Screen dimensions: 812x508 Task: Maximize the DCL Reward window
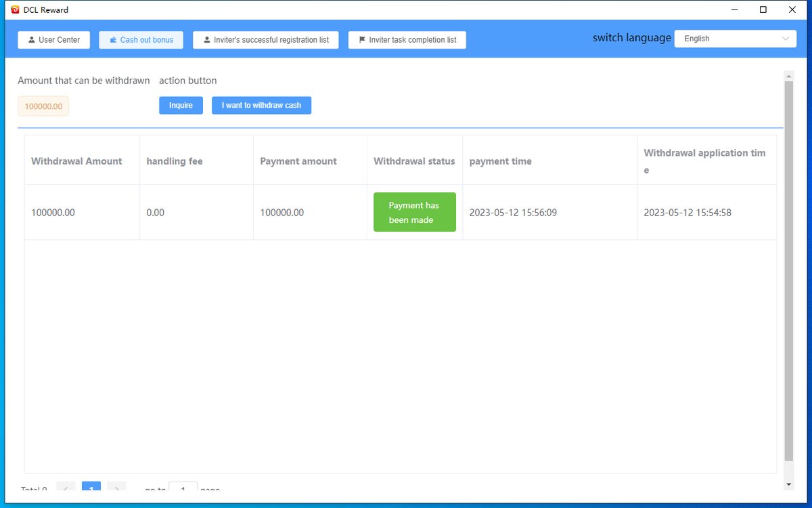pos(763,9)
